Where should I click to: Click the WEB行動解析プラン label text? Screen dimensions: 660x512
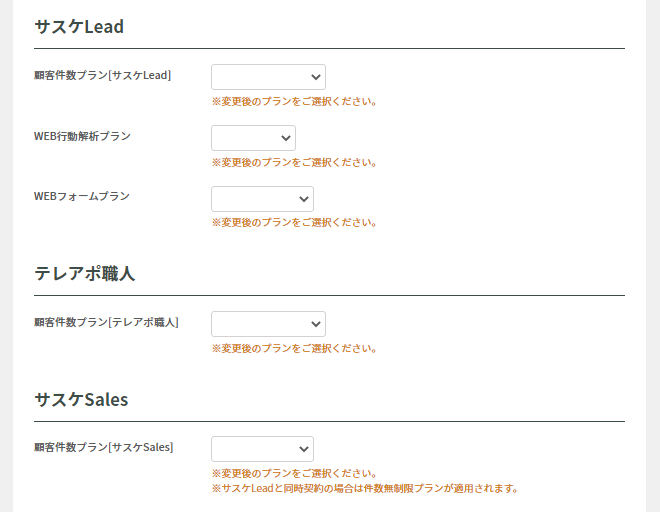[82, 136]
